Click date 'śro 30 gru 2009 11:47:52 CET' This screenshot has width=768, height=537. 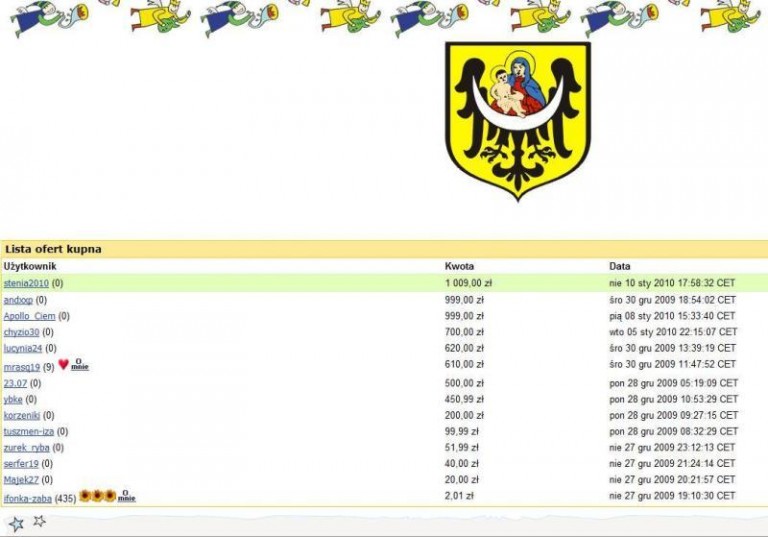[x=673, y=365]
